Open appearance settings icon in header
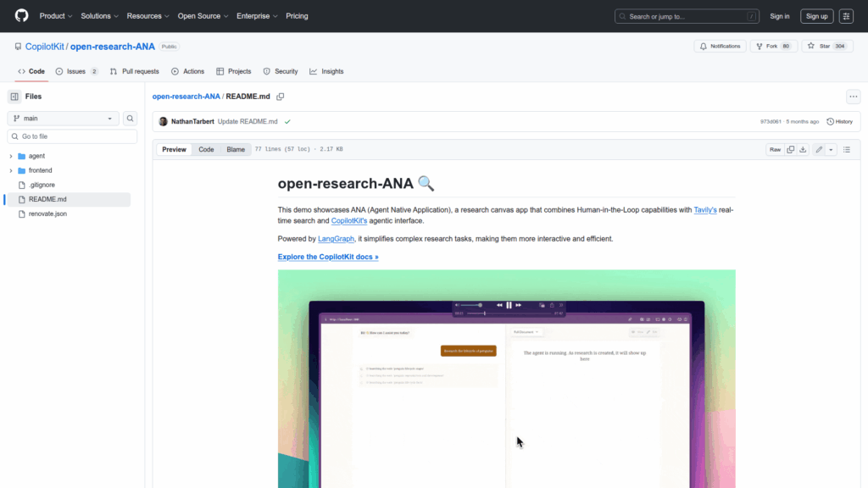The image size is (868, 488). [846, 17]
